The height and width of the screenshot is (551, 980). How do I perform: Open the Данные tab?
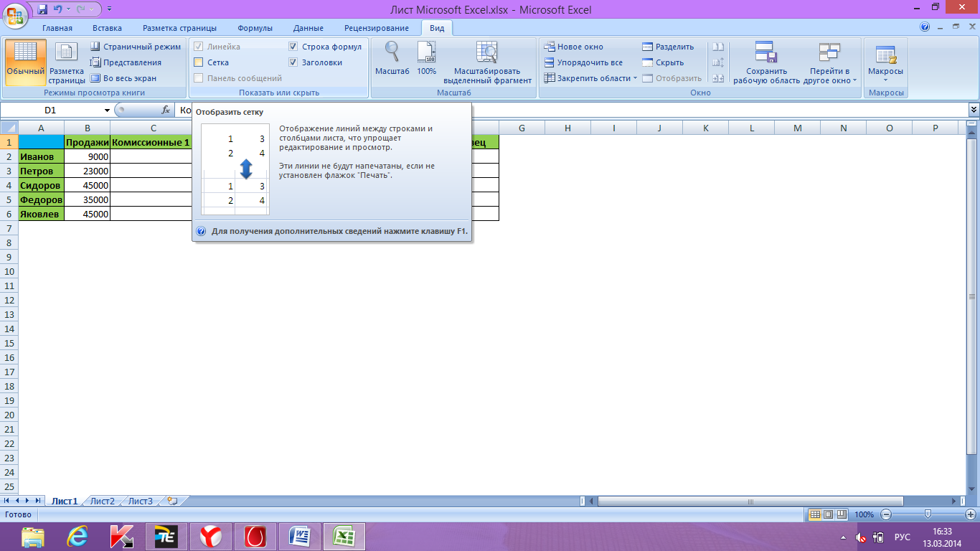pos(308,28)
